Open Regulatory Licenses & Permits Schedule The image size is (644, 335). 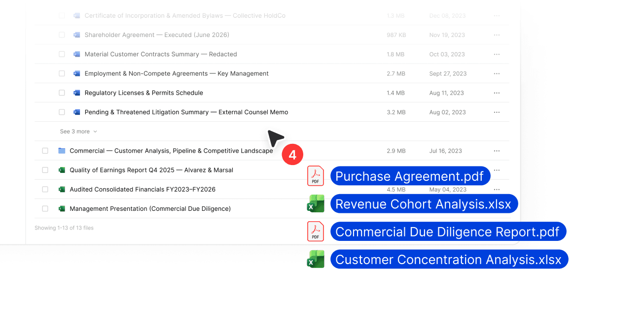(x=143, y=93)
